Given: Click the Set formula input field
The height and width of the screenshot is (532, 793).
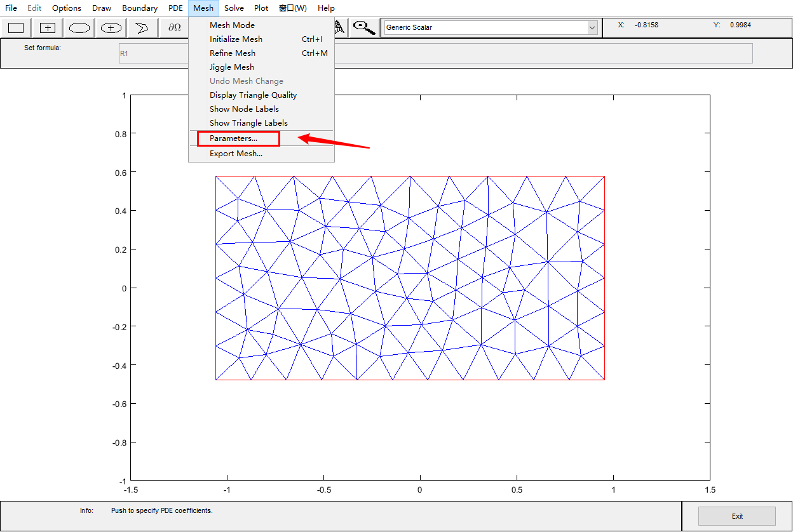Looking at the screenshot, I should click(x=435, y=53).
